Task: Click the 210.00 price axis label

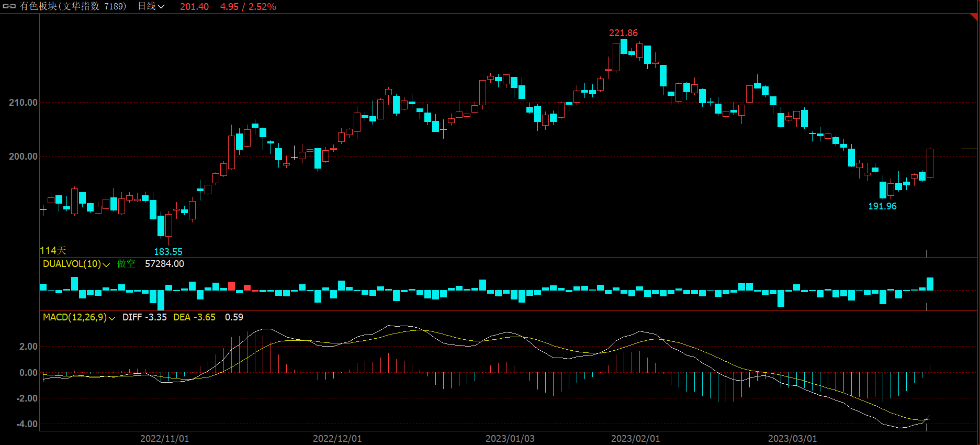Action: tap(23, 103)
